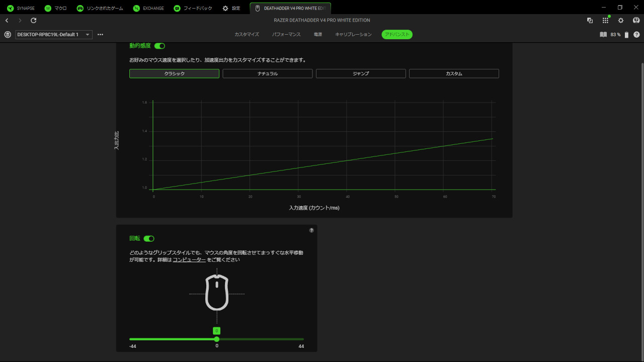Click the rotation value badge 0
The width and height of the screenshot is (644, 362).
[217, 331]
